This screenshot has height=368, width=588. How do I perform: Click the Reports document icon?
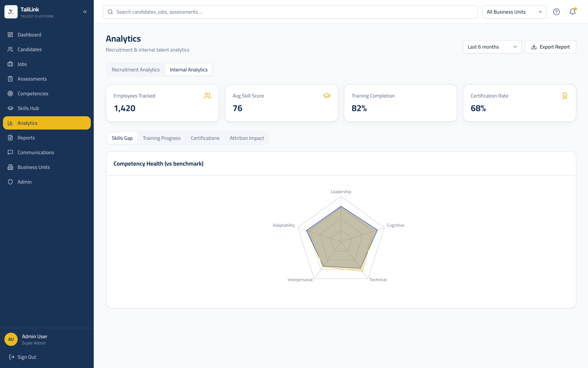tap(10, 138)
